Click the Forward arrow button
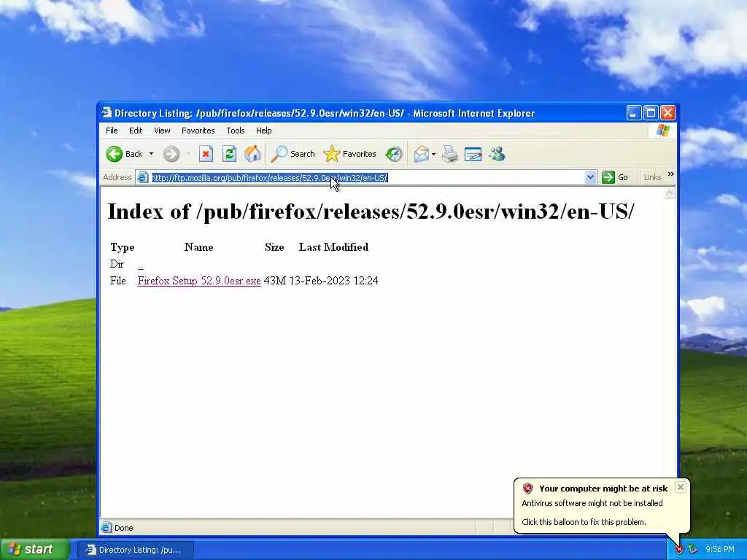Screen dimensions: 747x560 point(171,154)
